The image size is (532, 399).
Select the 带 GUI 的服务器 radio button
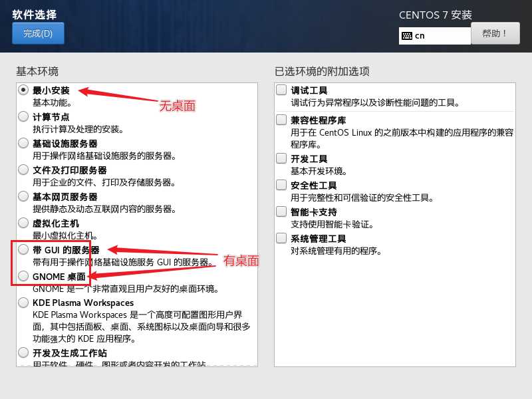(x=23, y=249)
